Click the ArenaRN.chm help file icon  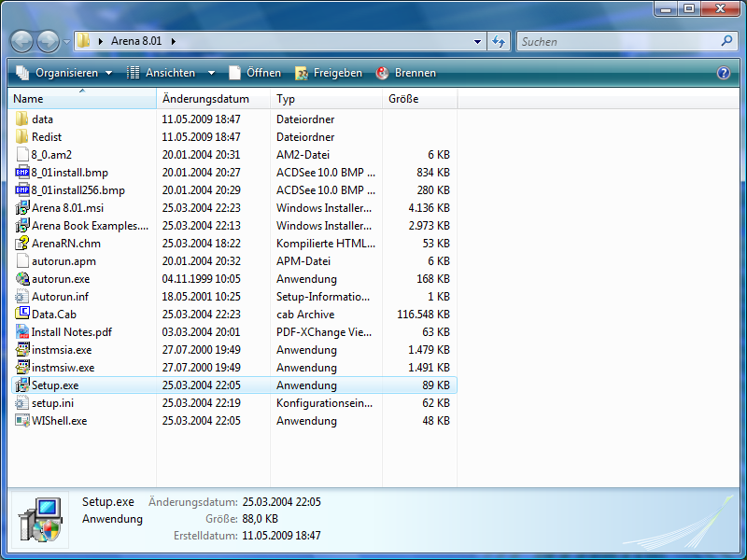21,244
